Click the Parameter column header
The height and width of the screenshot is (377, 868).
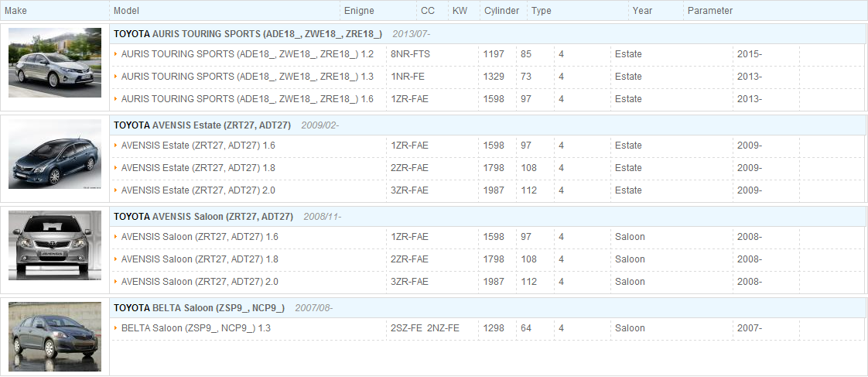709,11
